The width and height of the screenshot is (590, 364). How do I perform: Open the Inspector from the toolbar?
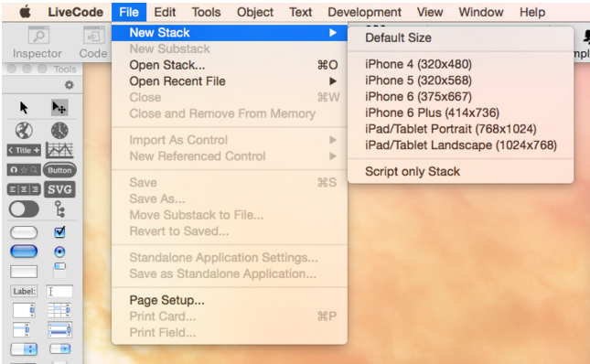pos(38,43)
